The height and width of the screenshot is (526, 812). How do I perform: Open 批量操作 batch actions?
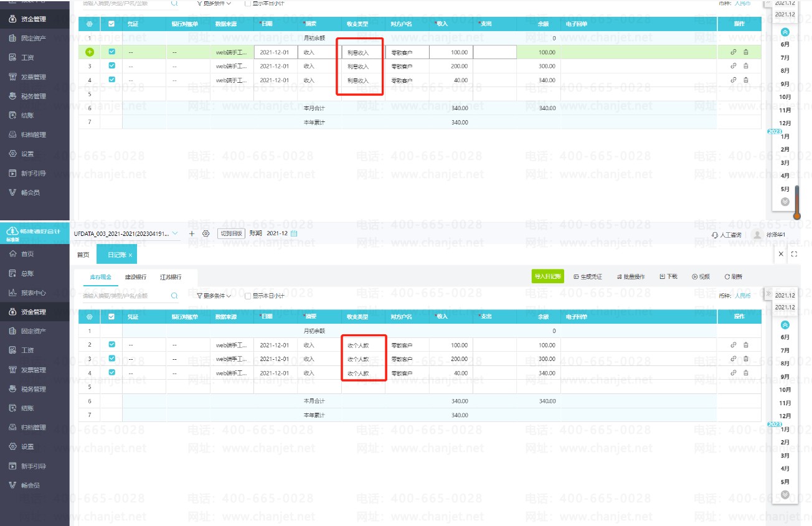point(631,277)
